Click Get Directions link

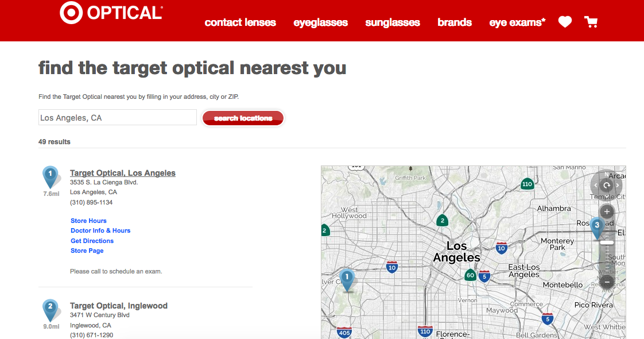tap(92, 241)
